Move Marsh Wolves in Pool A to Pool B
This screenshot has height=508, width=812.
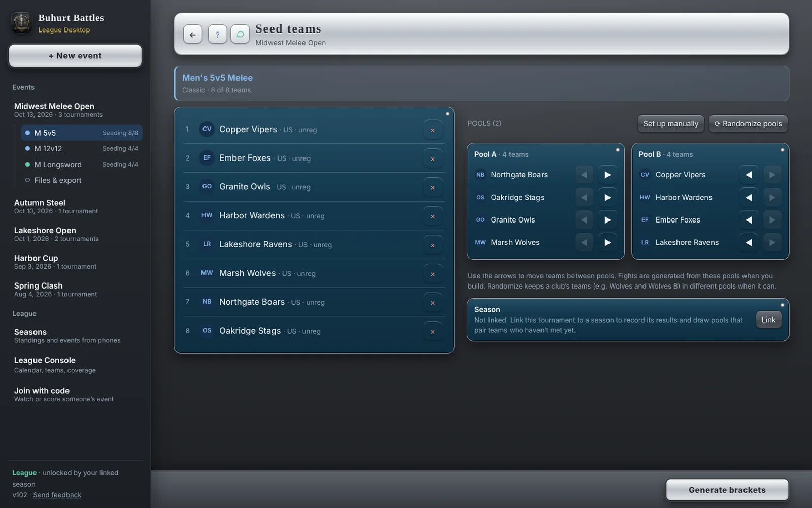pos(607,242)
